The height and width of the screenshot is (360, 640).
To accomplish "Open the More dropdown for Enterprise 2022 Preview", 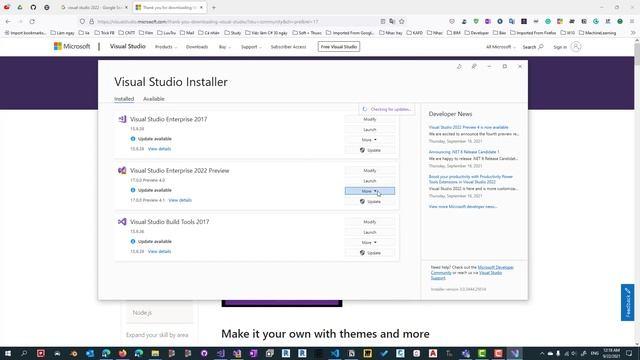I will point(369,191).
